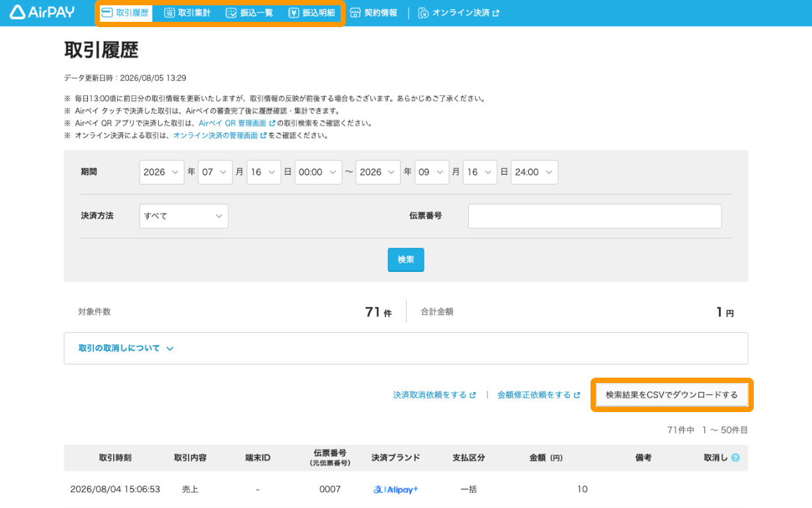Click the 備考 column header
This screenshot has width=812, height=508.
pos(643,458)
